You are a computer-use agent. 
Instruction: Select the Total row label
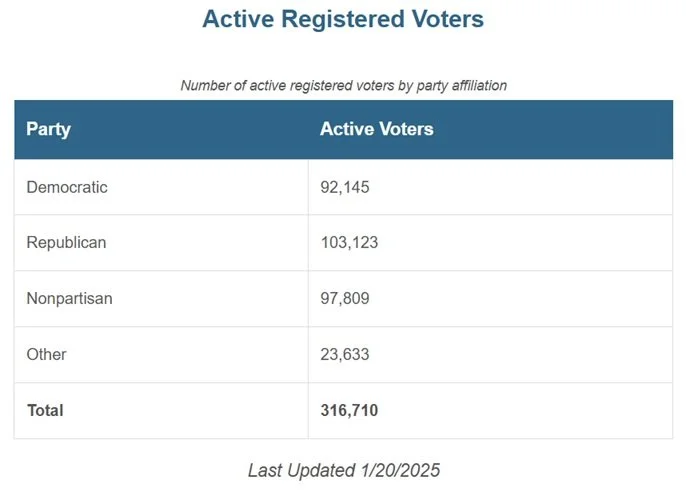pyautogui.click(x=45, y=410)
